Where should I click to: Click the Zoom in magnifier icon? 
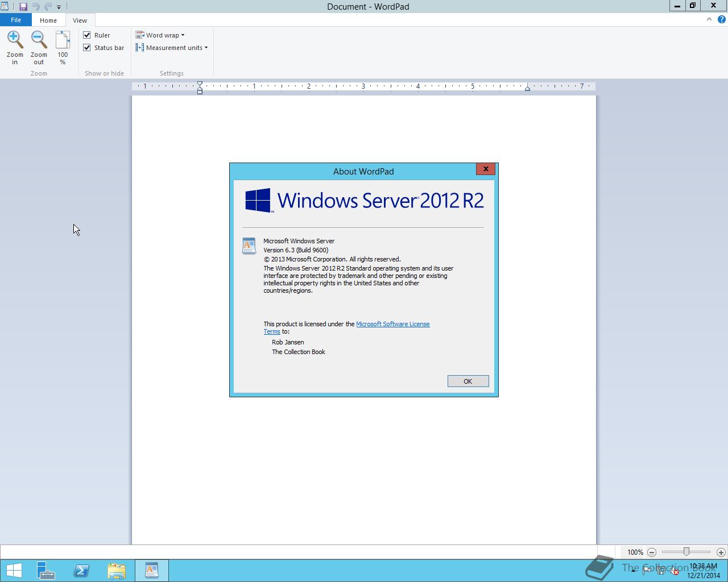(15, 40)
